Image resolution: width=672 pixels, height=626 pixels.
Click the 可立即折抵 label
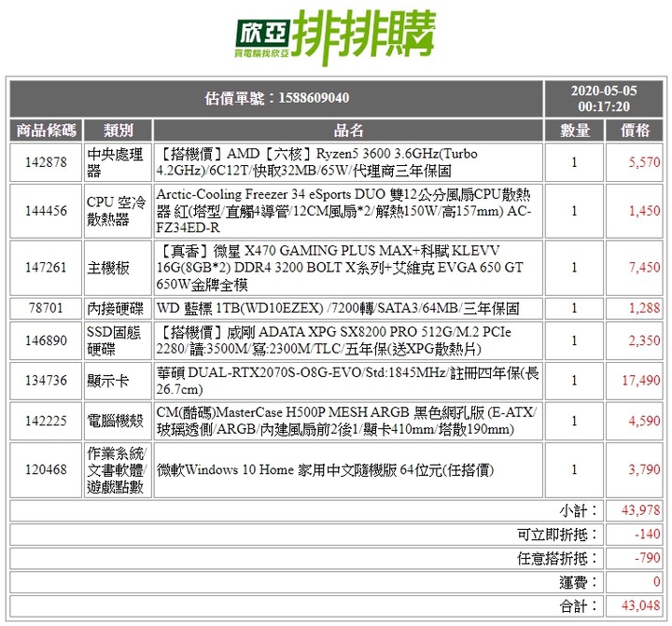(x=557, y=535)
